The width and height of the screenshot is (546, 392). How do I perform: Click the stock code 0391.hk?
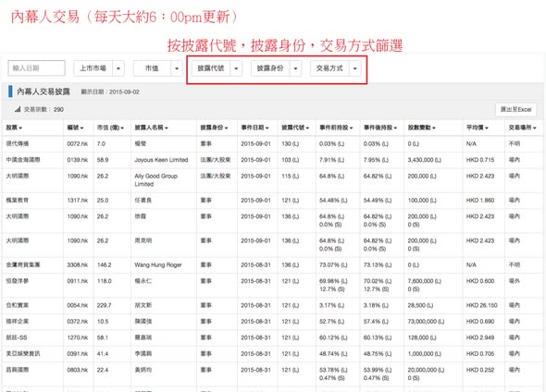[78, 353]
